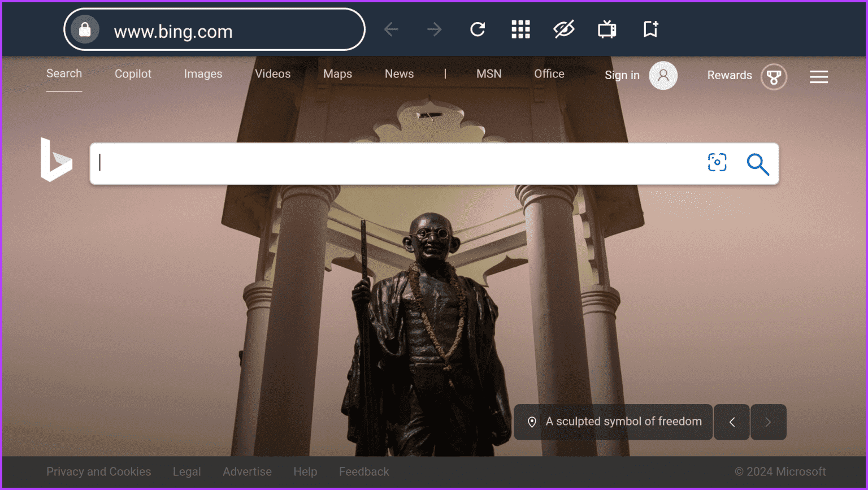Image resolution: width=868 pixels, height=490 pixels.
Task: Open the apps grid icon in toolbar
Action: (520, 29)
